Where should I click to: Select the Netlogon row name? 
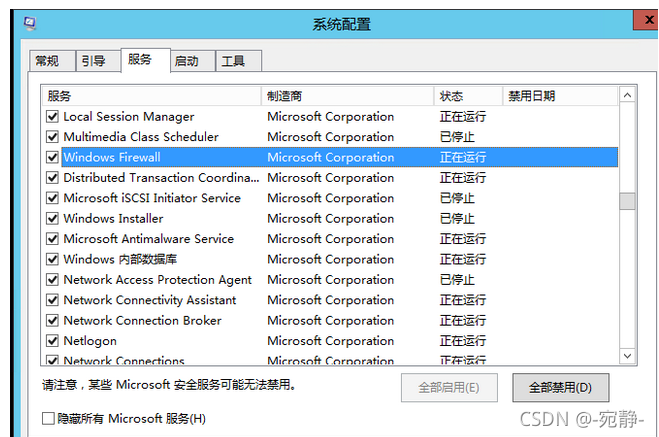(x=90, y=341)
